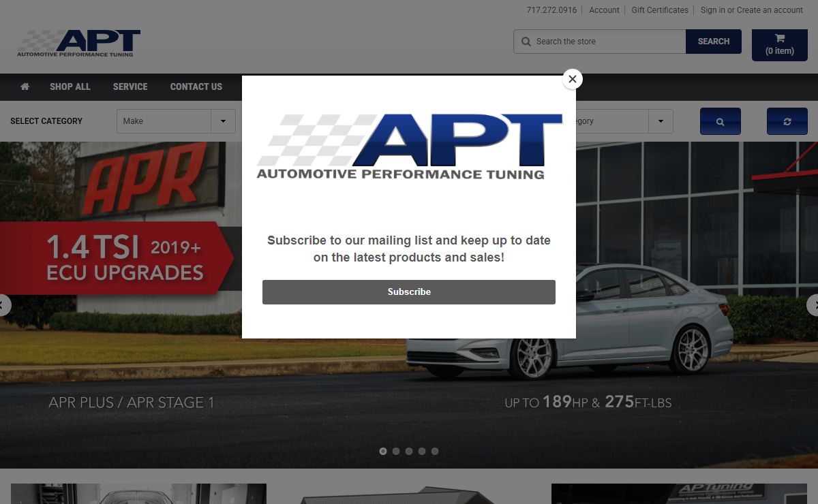Select the second carousel dot
The width and height of the screenshot is (818, 504).
(396, 451)
